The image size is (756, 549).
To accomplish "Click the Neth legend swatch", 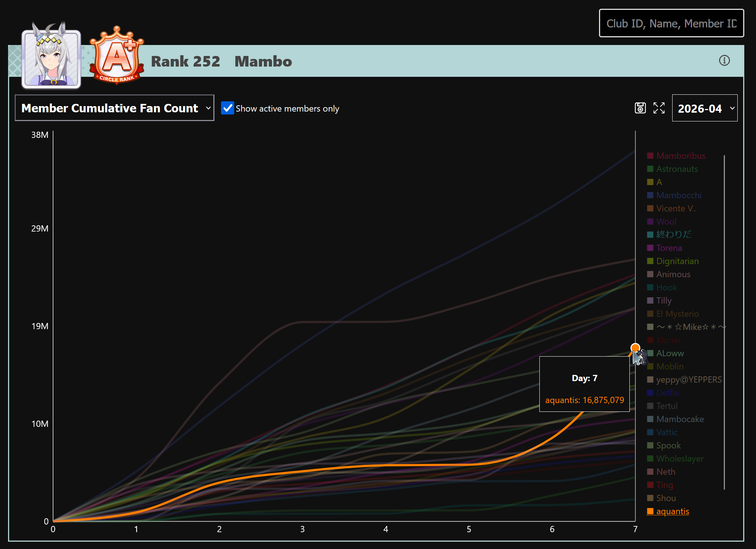I will tap(650, 472).
